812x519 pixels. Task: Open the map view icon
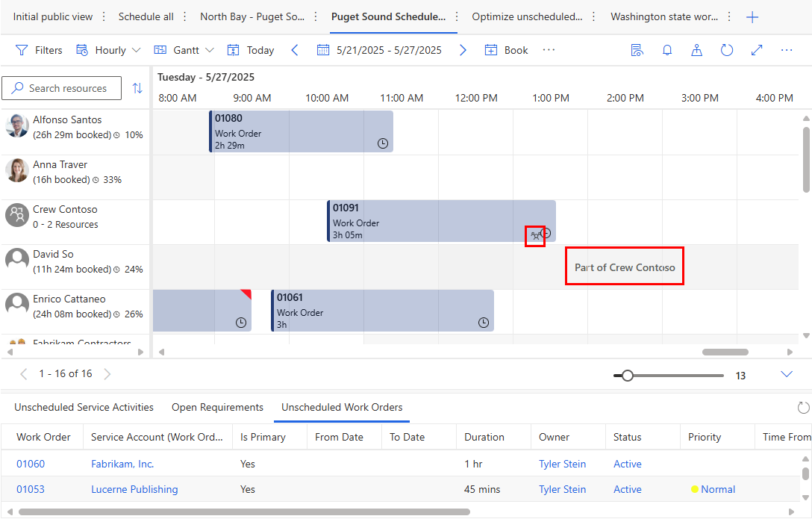(x=696, y=50)
